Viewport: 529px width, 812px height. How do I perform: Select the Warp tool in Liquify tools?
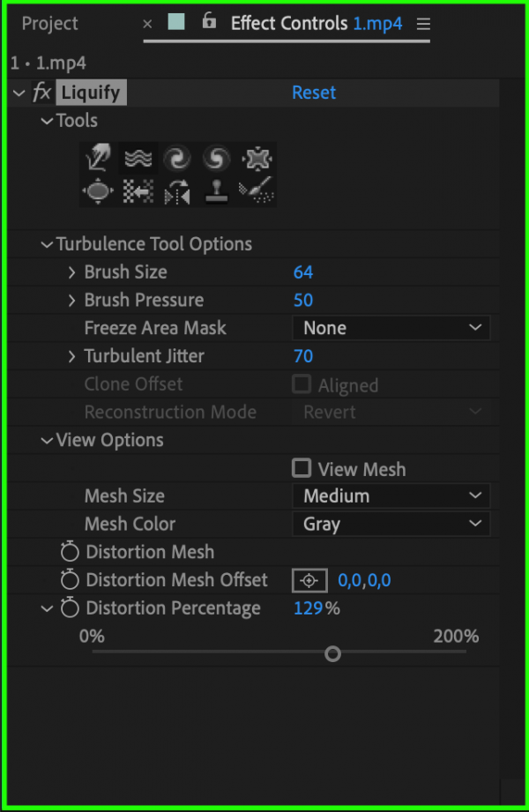[99, 157]
